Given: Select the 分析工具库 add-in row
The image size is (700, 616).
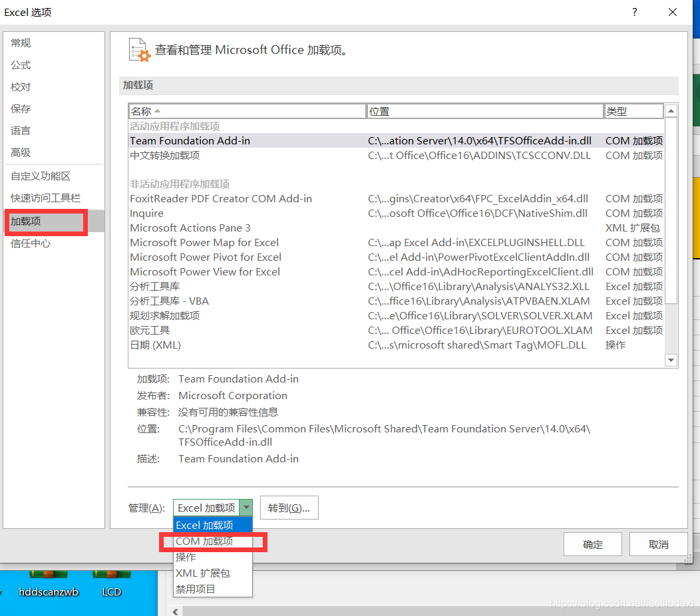Looking at the screenshot, I should pos(395,287).
